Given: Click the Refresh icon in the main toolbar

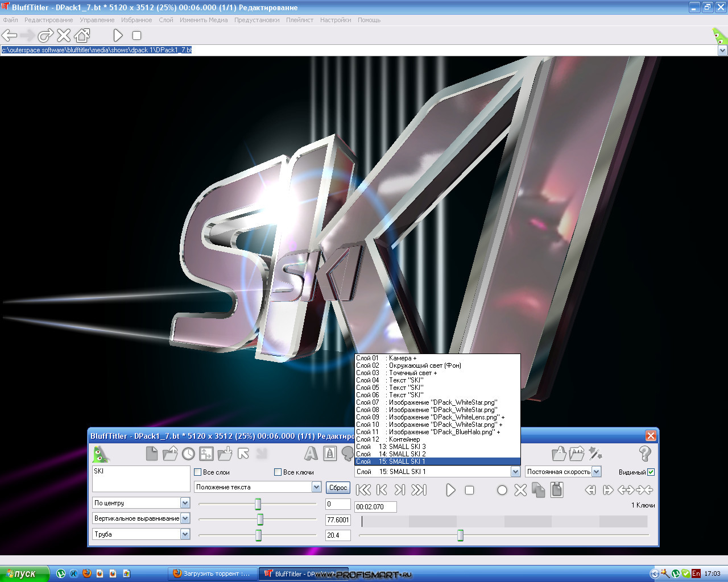Looking at the screenshot, I should click(x=45, y=35).
